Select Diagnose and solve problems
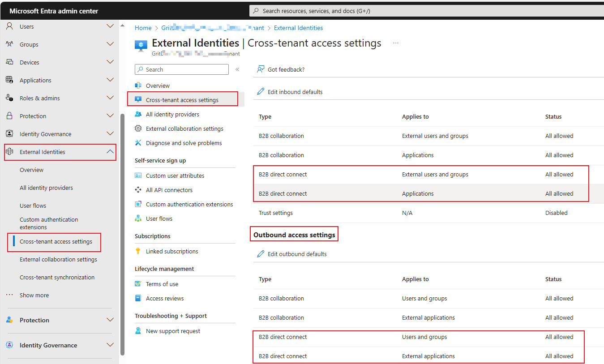 click(184, 143)
